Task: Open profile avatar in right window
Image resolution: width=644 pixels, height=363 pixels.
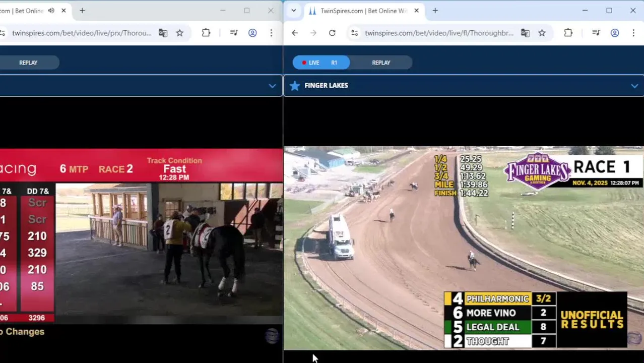Action: click(615, 33)
